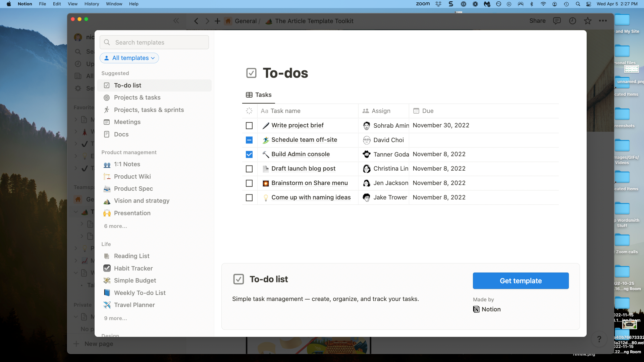The image size is (644, 362).
Task: Click the plus new tab icon
Action: [217, 21]
